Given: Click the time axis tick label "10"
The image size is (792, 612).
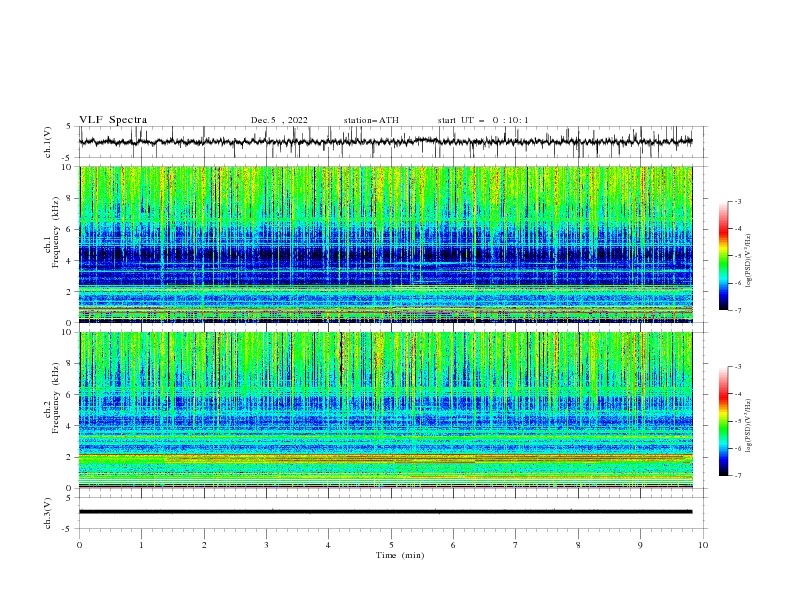Looking at the screenshot, I should [x=703, y=545].
